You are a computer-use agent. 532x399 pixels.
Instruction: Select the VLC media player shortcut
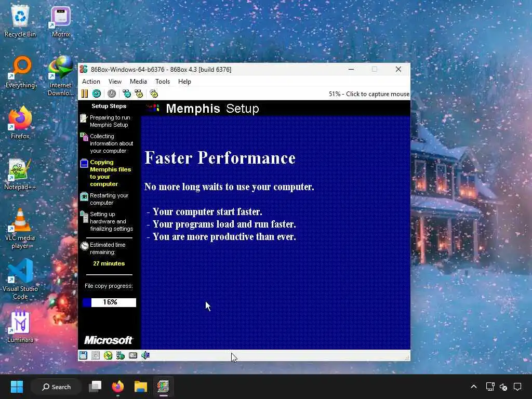point(20,229)
